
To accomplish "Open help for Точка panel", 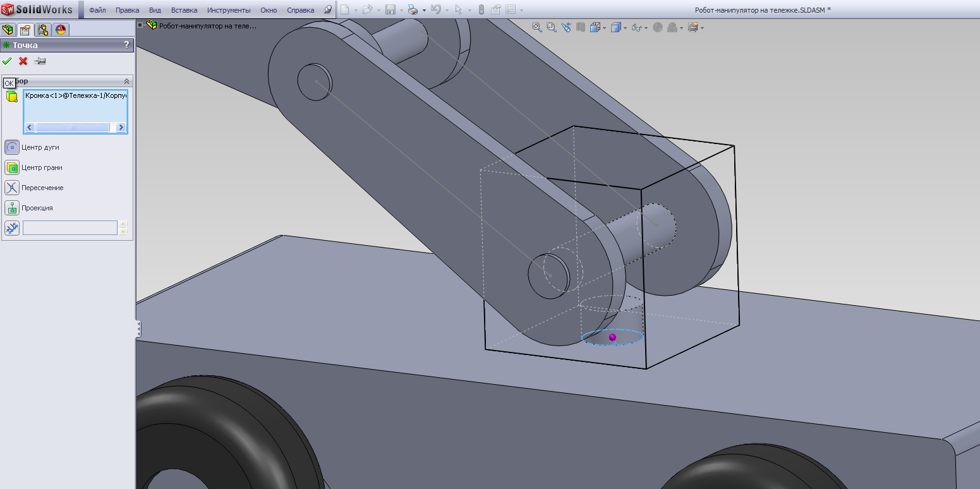I will click(126, 45).
